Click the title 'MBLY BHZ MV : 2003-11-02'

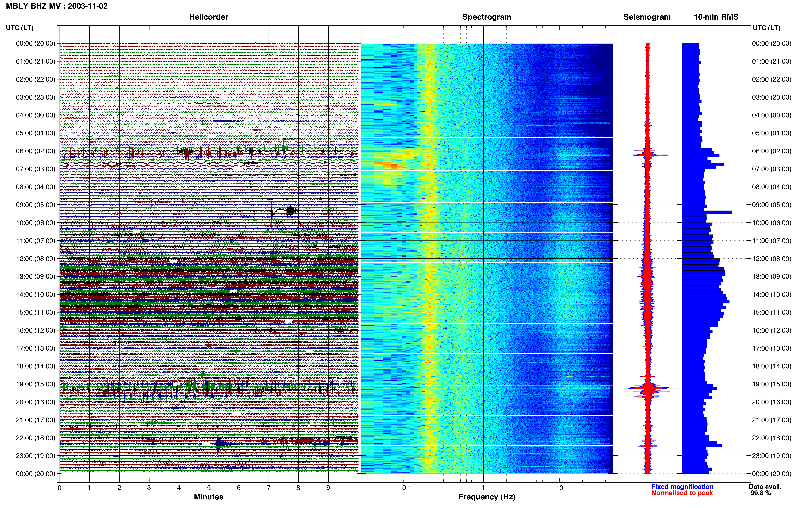[x=57, y=6]
